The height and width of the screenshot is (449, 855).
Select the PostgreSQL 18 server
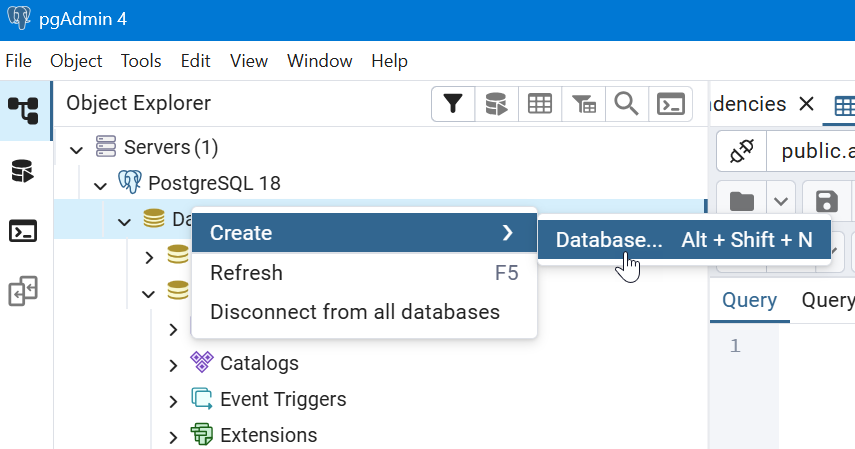[214, 183]
